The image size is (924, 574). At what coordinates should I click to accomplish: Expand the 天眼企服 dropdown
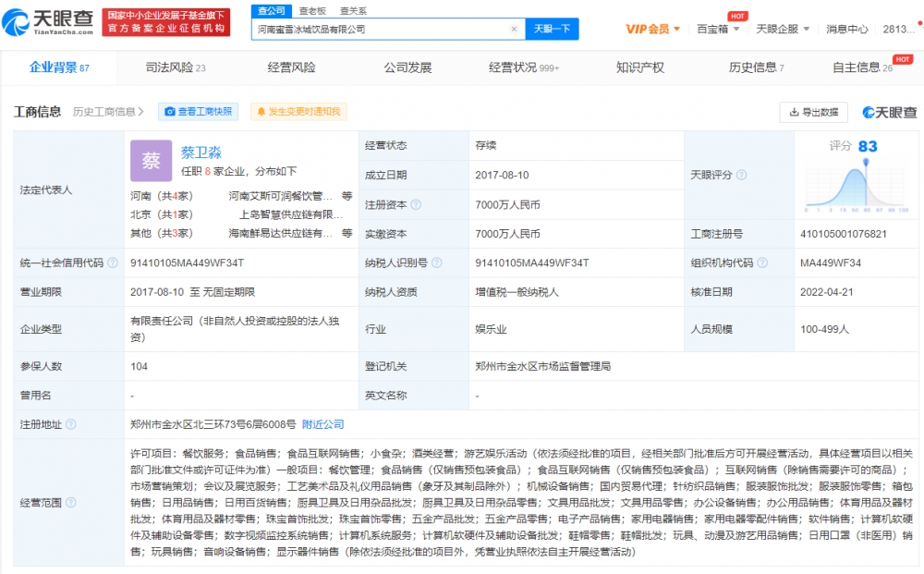click(x=783, y=29)
